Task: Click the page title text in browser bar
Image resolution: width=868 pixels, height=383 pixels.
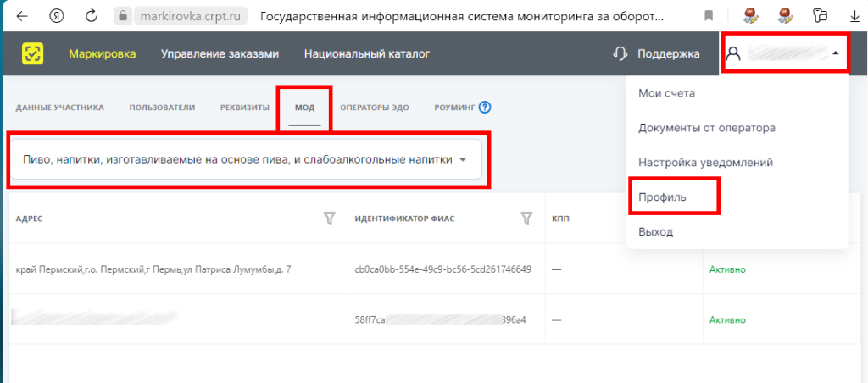Action: pos(462,17)
